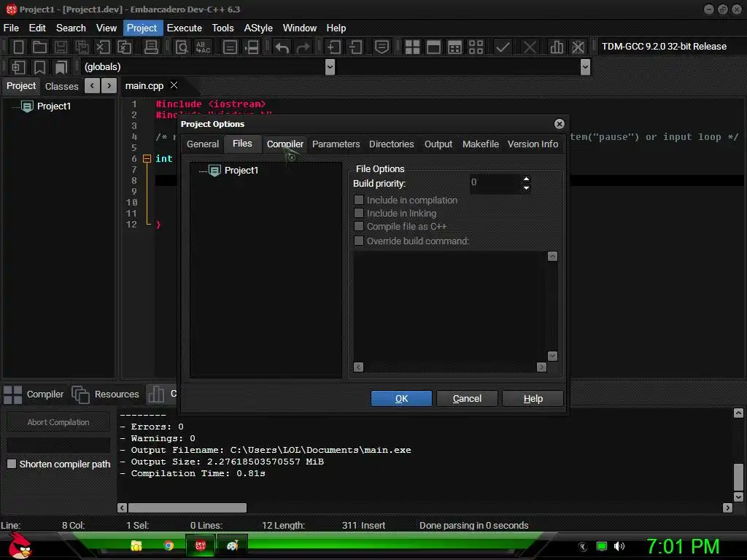The width and height of the screenshot is (747, 560).
Task: Click the speaker volume tray icon
Action: 619,546
